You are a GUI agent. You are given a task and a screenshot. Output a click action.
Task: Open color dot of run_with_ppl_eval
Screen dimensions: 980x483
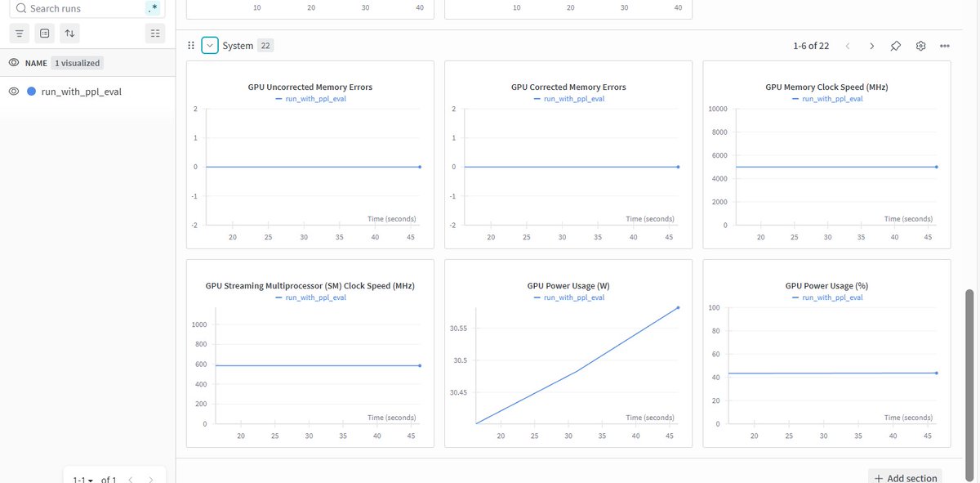32,92
